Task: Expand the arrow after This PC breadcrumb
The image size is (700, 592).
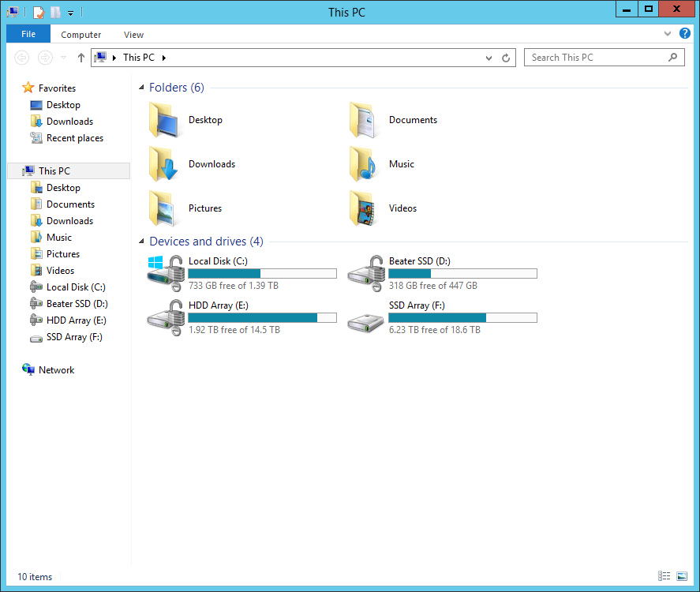Action: tap(164, 58)
